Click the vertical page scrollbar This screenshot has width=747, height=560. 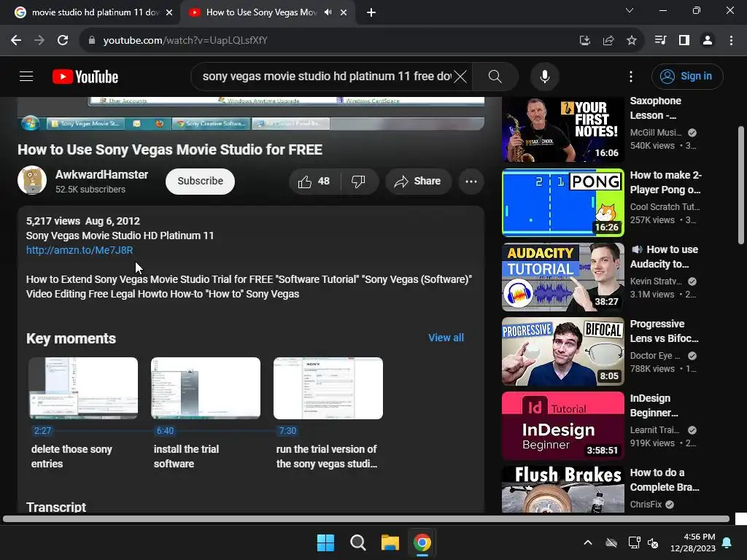[741, 185]
